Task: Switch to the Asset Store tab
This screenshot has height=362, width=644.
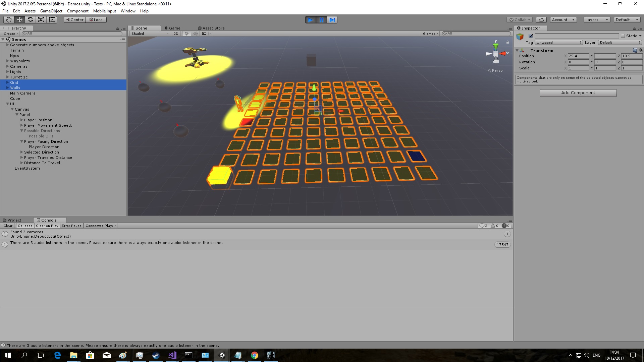Action: (211, 28)
